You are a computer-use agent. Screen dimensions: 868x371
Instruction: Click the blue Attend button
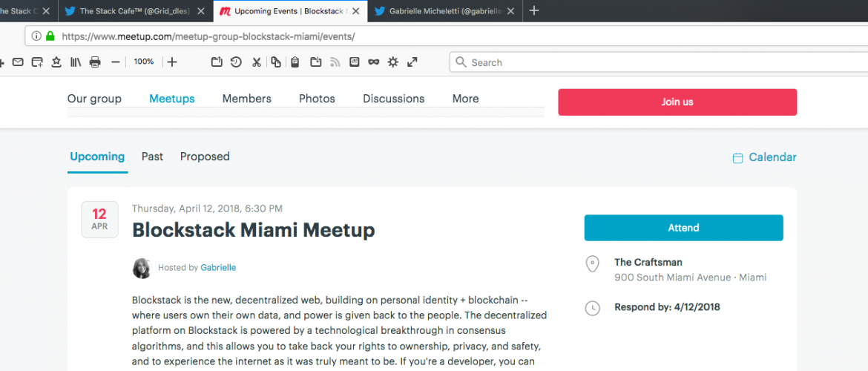(x=683, y=228)
